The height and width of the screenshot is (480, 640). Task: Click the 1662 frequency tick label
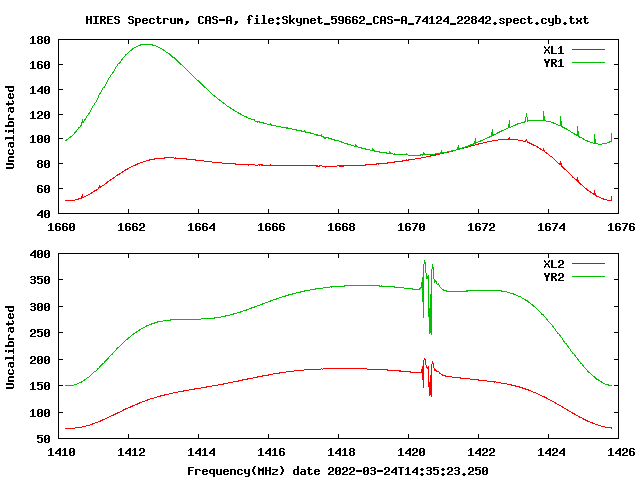coord(131,227)
